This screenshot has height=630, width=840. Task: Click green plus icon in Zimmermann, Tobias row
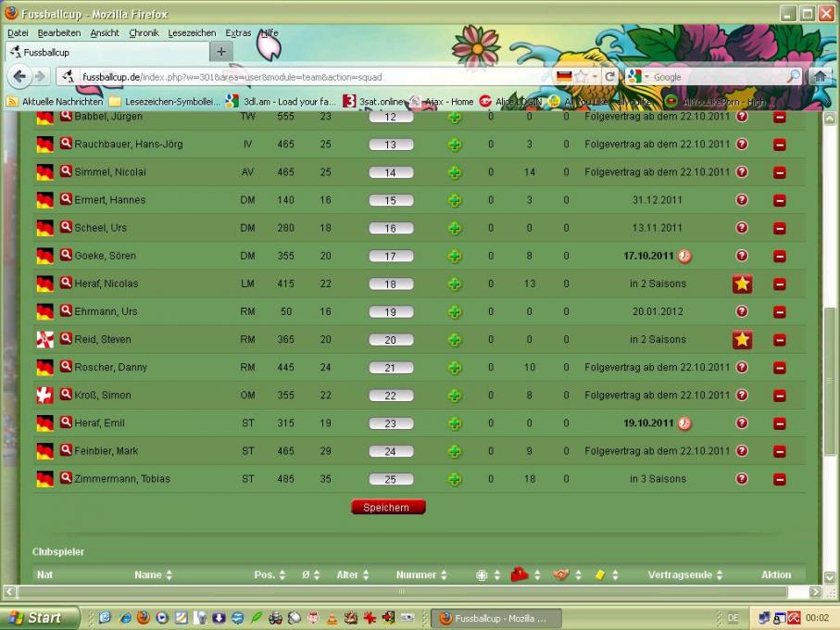[x=454, y=479]
